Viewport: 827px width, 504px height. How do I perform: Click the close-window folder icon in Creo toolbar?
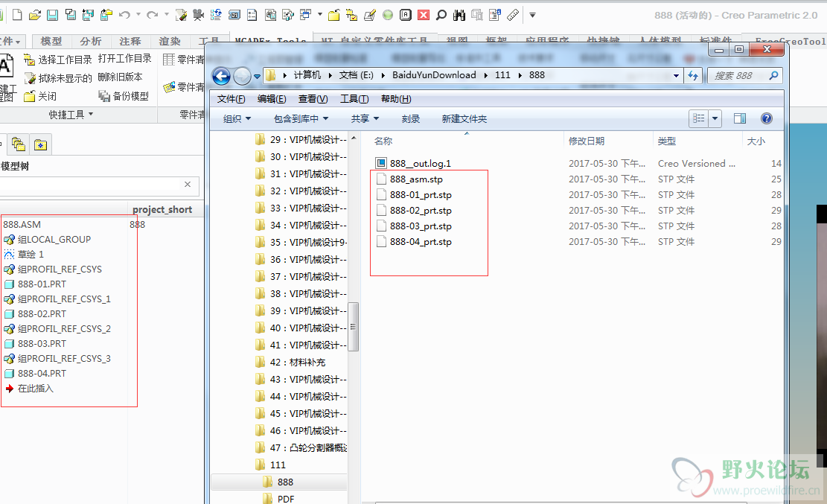tap(333, 15)
